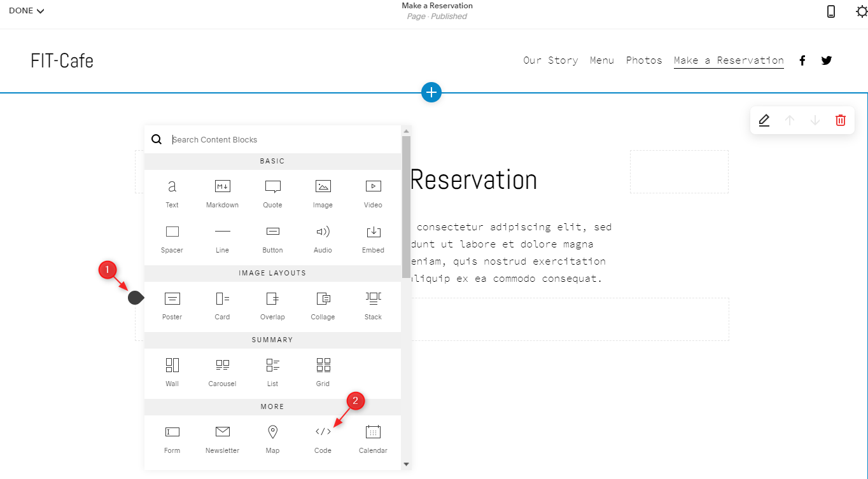Click the block menu scroll down arrow

(x=406, y=464)
